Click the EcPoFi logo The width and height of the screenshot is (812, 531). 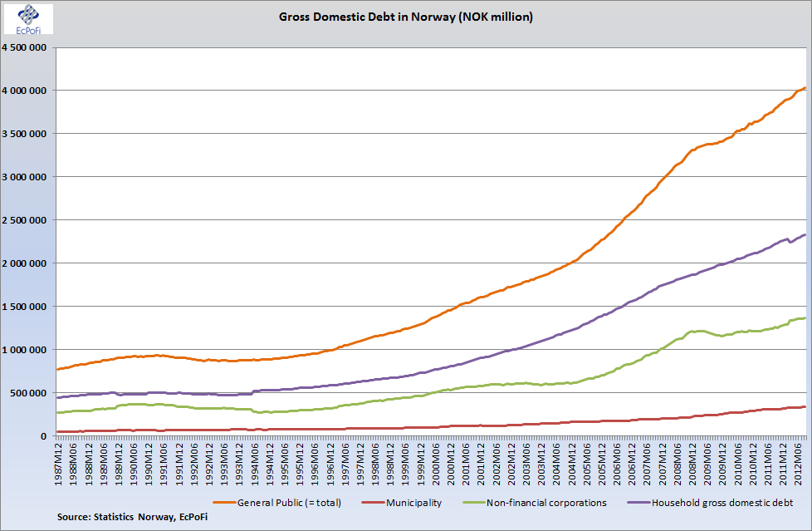28,19
